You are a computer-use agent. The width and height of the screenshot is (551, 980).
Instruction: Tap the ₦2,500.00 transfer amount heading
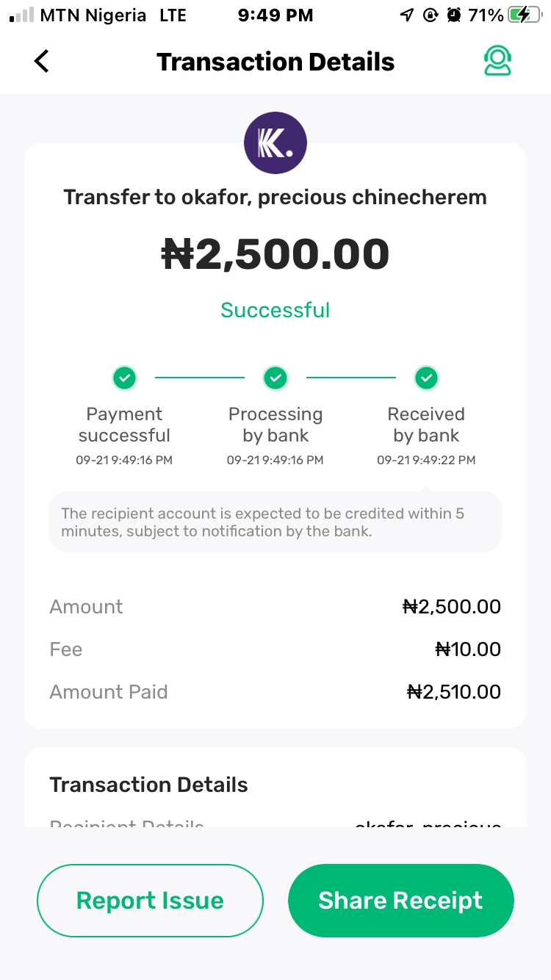click(x=275, y=254)
